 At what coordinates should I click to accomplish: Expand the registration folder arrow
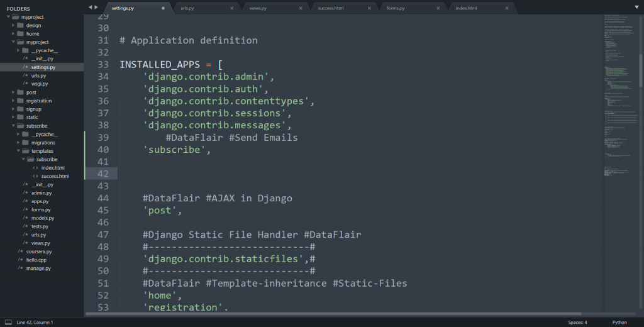pyautogui.click(x=14, y=101)
